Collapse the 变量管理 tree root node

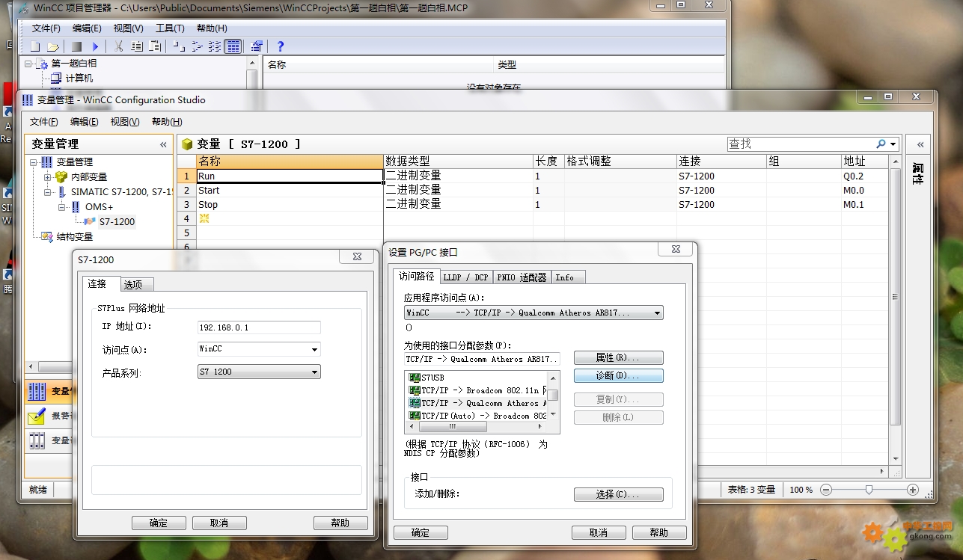click(33, 162)
